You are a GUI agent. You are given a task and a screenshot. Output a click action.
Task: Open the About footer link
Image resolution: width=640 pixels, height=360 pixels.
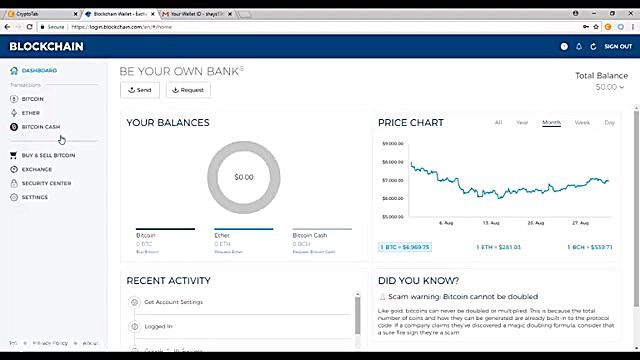(90, 343)
